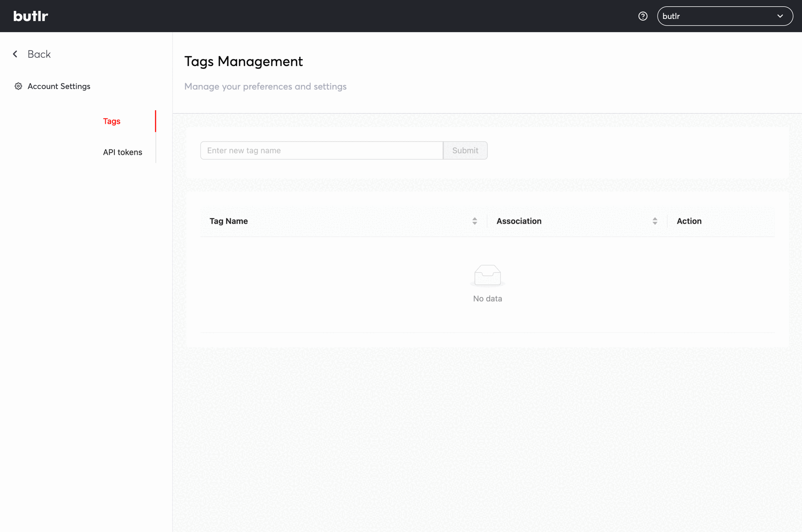This screenshot has height=532, width=802.
Task: Click the Action column header
Action: coord(689,221)
